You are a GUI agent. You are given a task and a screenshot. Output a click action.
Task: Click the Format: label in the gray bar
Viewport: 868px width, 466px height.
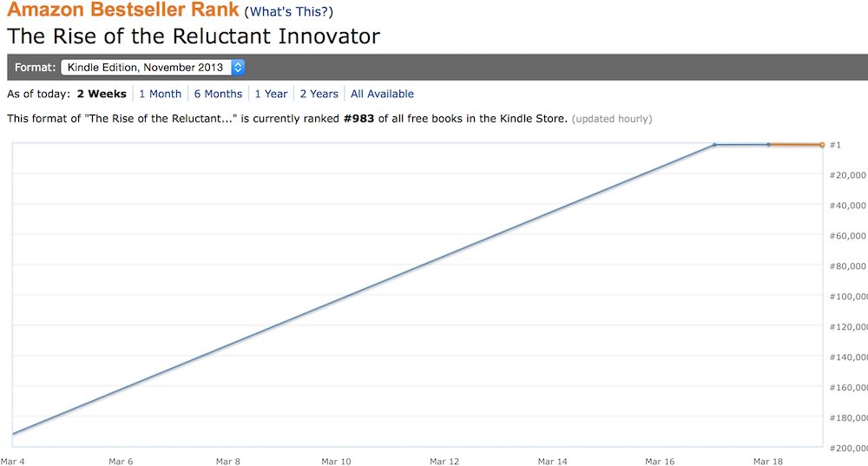click(x=36, y=68)
